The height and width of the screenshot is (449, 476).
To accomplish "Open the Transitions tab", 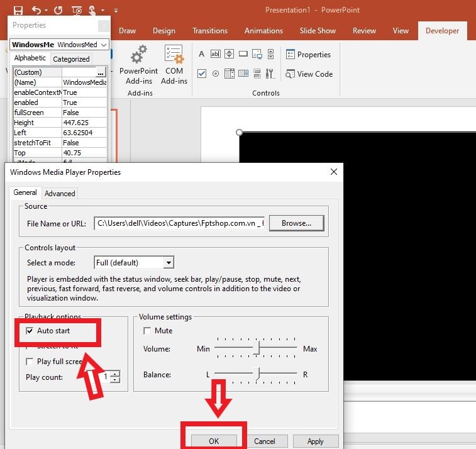I will [x=210, y=31].
